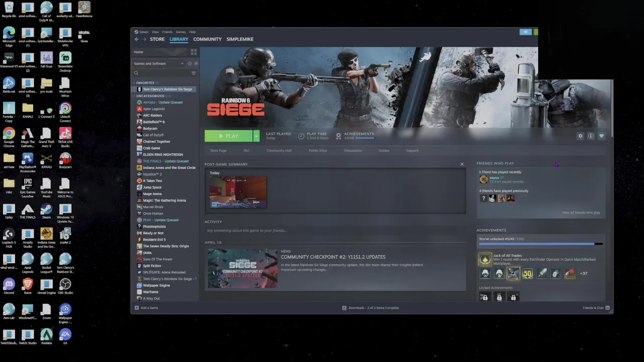Select Wallpaper Engine in library list
Image resolution: width=644 pixels, height=362 pixels.
point(156,285)
